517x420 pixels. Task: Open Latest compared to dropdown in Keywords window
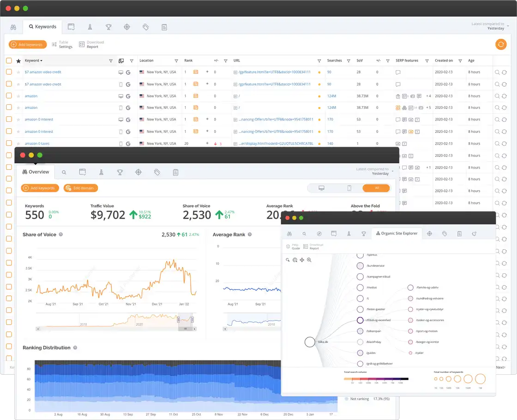tap(490, 26)
